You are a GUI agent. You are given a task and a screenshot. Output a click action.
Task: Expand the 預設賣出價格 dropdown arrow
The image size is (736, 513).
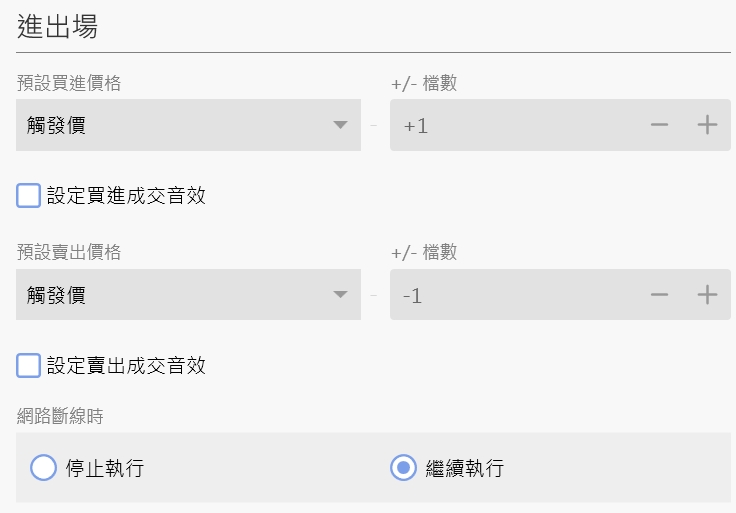340,295
